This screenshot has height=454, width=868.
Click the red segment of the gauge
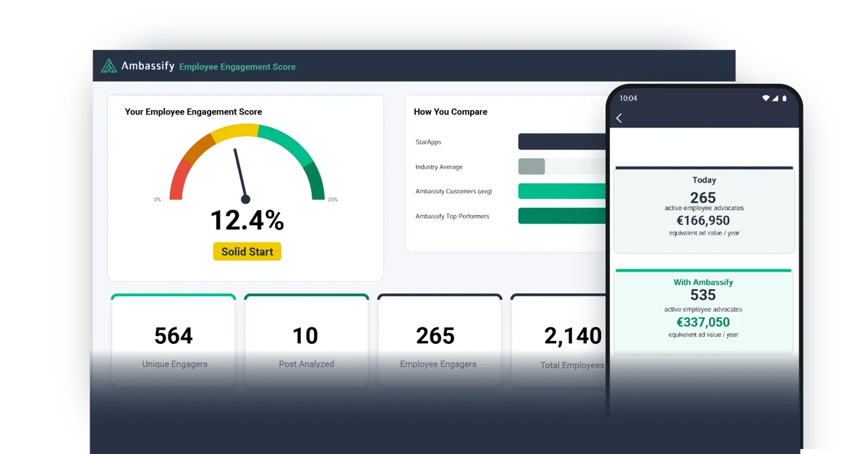point(179,180)
